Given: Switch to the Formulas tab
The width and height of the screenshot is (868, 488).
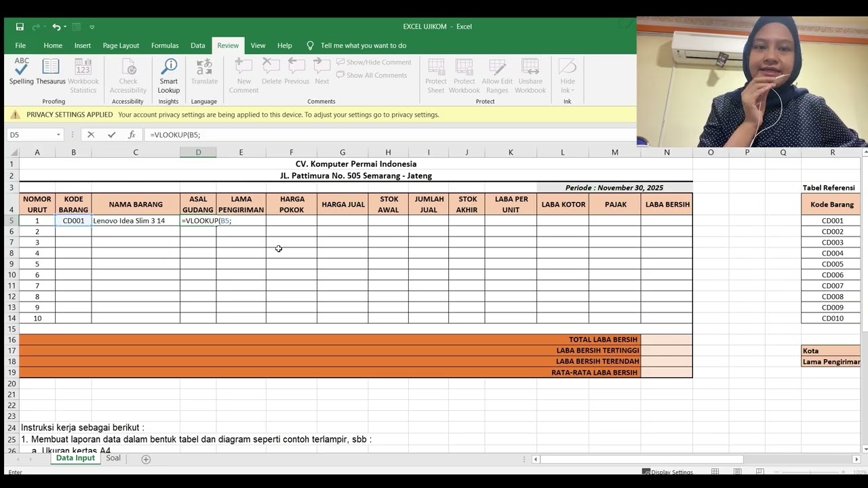Looking at the screenshot, I should (x=165, y=45).
